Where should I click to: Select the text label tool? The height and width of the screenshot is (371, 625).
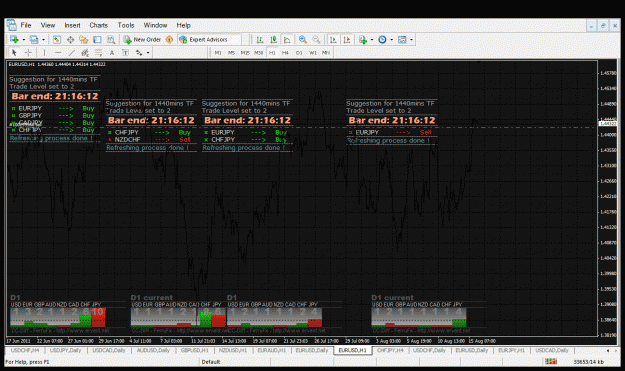(x=125, y=53)
